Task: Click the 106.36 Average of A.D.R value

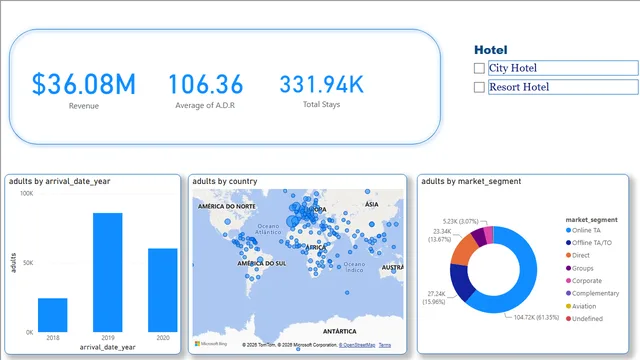Action: pyautogui.click(x=205, y=84)
